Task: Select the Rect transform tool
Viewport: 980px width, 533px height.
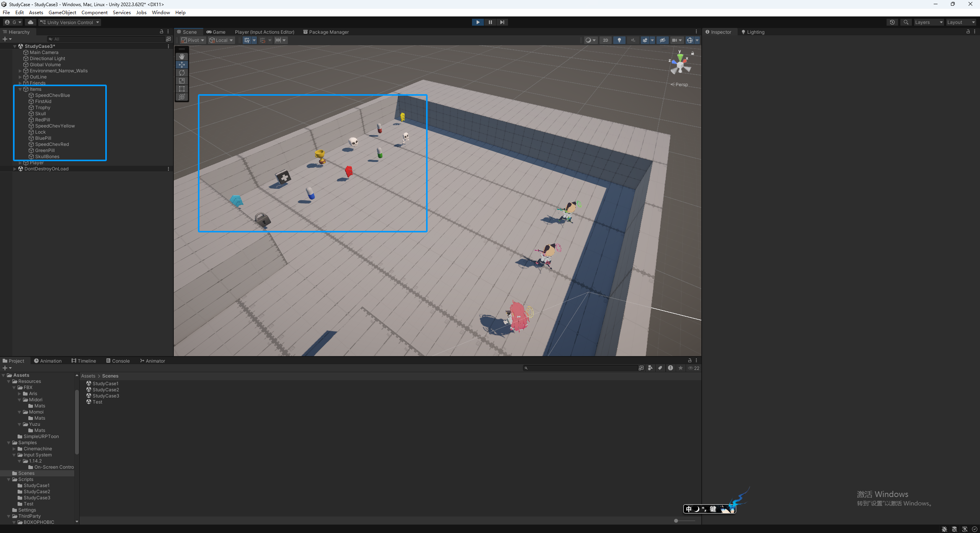Action: 182,89
